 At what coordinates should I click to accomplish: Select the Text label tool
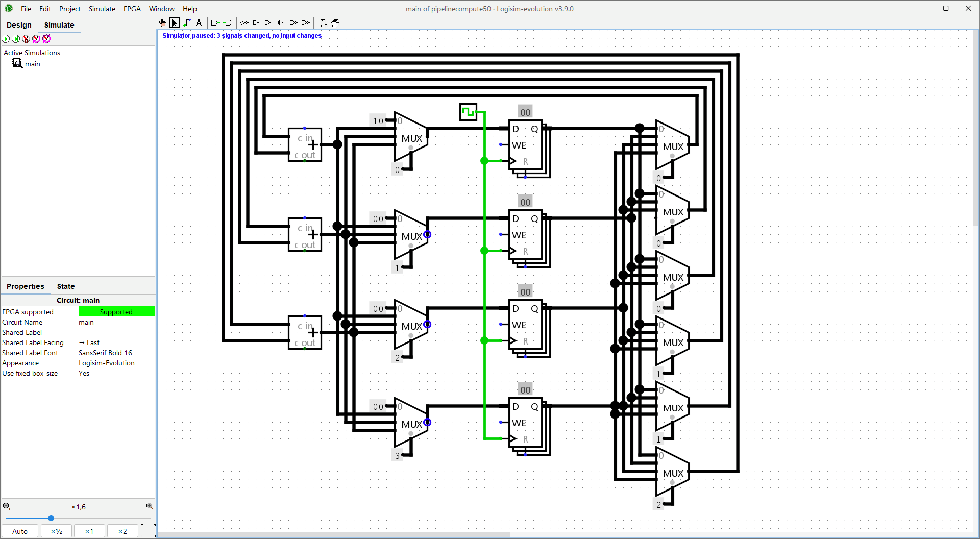point(199,22)
